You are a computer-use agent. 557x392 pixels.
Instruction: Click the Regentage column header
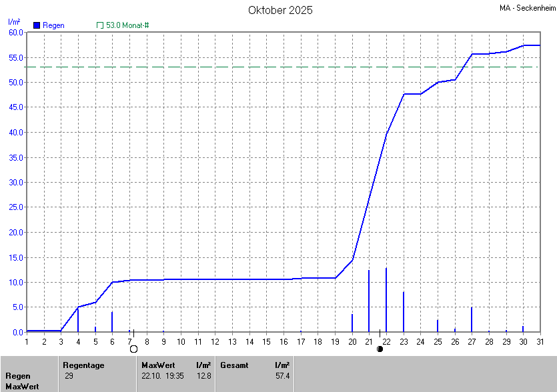tap(83, 365)
